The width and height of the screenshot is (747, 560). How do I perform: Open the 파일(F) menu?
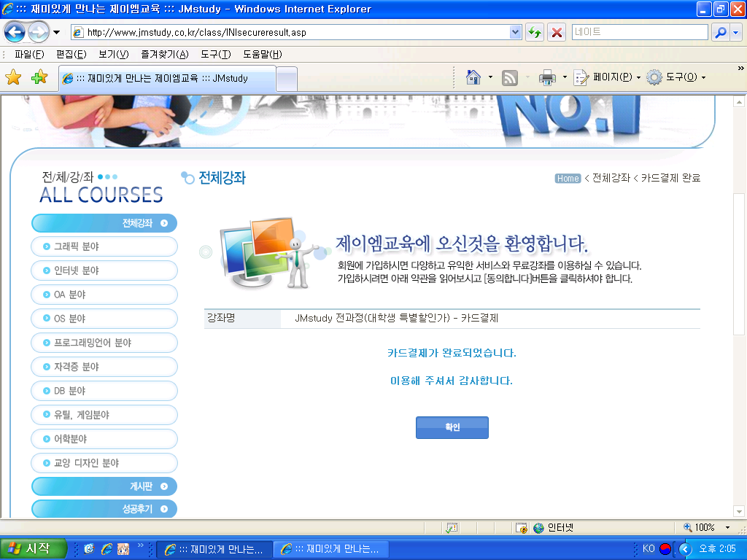[x=29, y=54]
